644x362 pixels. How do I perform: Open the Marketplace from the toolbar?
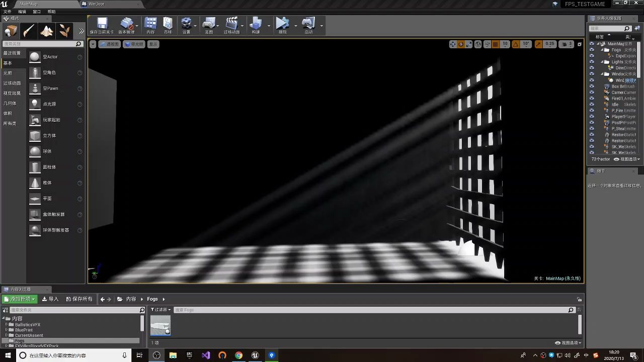(168, 24)
